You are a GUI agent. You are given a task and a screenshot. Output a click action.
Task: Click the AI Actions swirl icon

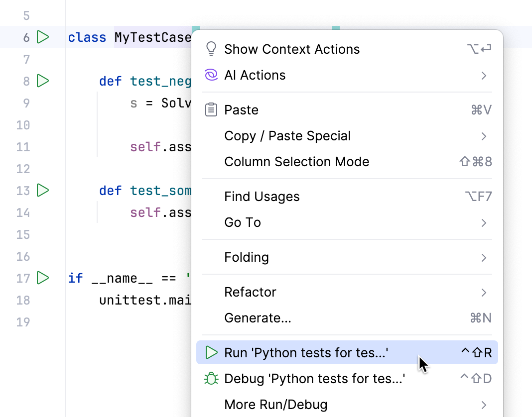[211, 75]
